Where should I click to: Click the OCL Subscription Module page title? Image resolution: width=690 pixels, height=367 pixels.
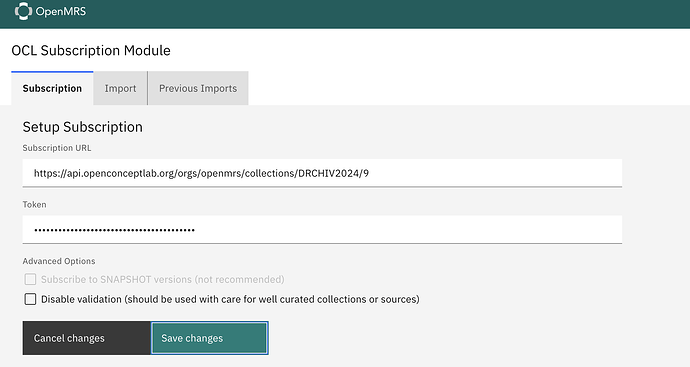[x=91, y=51]
